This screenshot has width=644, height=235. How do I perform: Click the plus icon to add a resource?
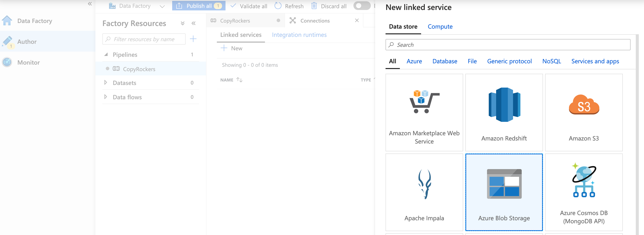[x=193, y=39]
